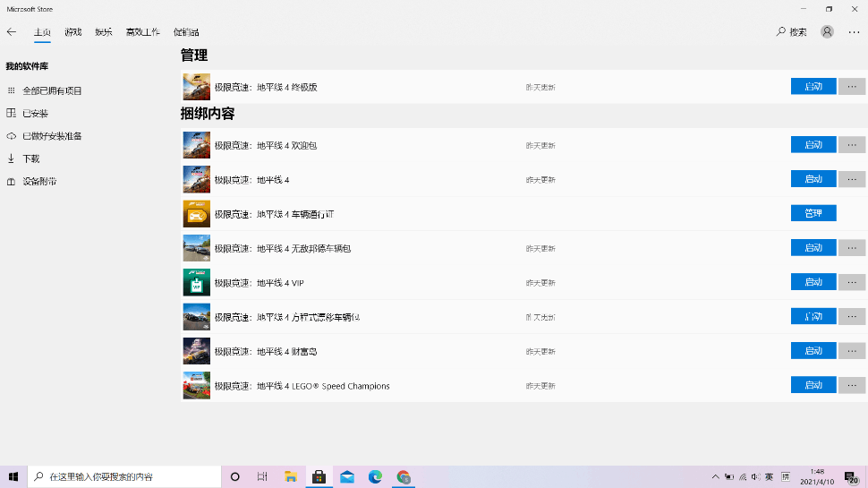The width and height of the screenshot is (868, 488).
Task: Click the green VIP badge icon
Action: pos(197,282)
